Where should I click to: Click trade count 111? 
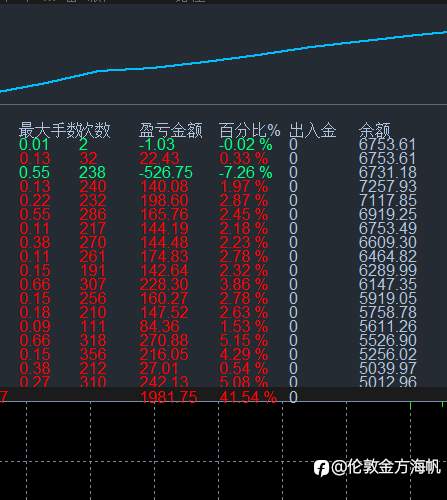[x=92, y=327]
